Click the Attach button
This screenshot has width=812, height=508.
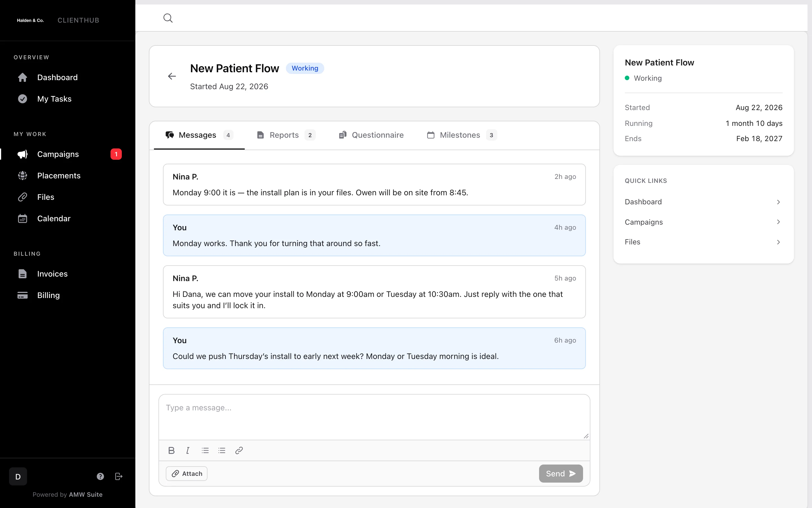(187, 474)
